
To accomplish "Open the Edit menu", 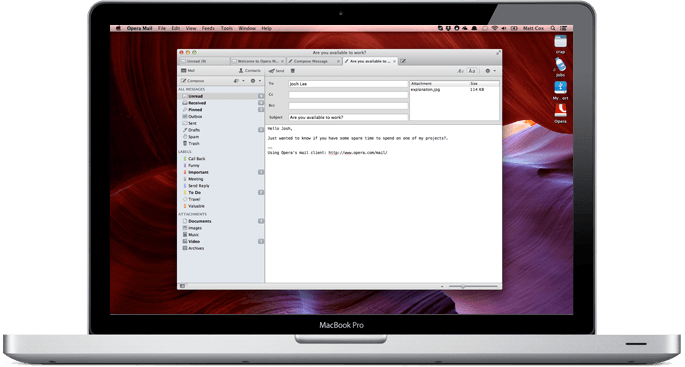I will coord(176,28).
